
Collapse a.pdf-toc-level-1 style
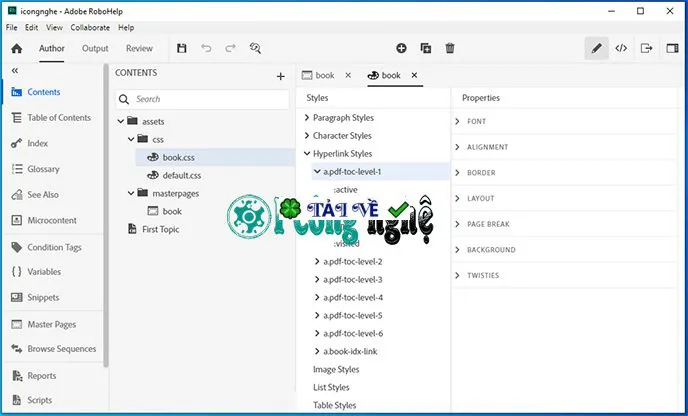317,172
